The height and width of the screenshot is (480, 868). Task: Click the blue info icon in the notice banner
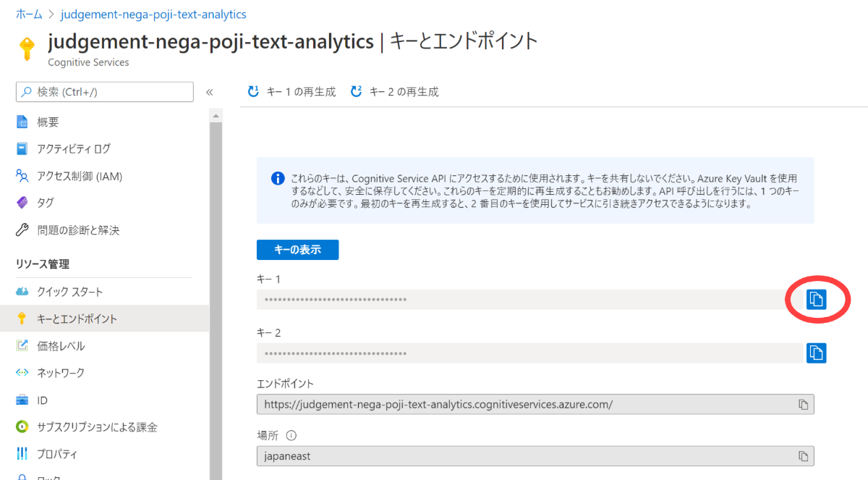tap(278, 178)
